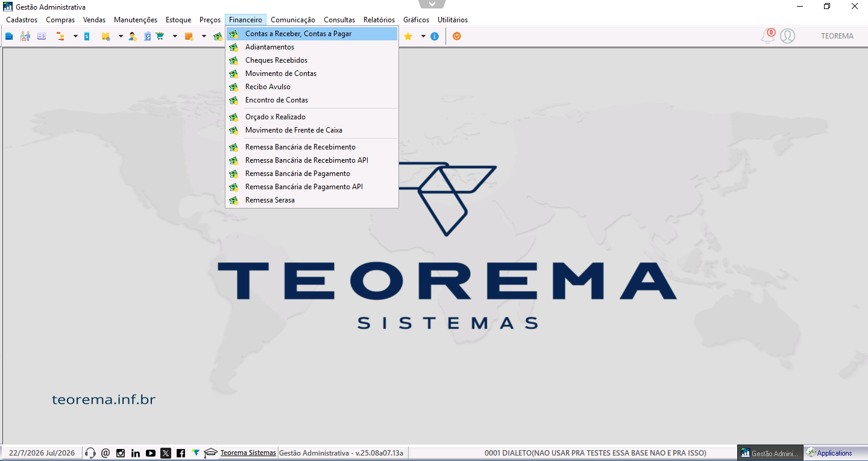868x461 pixels.
Task: Click the yellow star favorites icon
Action: pyautogui.click(x=408, y=36)
